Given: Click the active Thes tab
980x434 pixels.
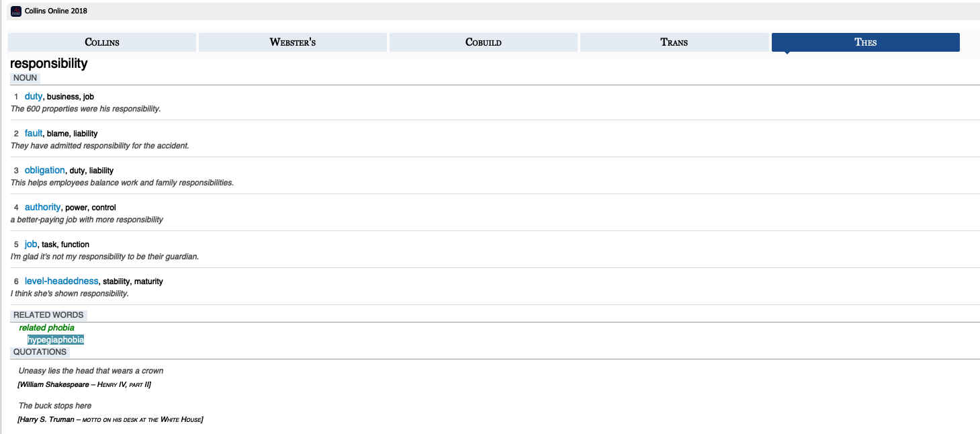Looking at the screenshot, I should [865, 42].
